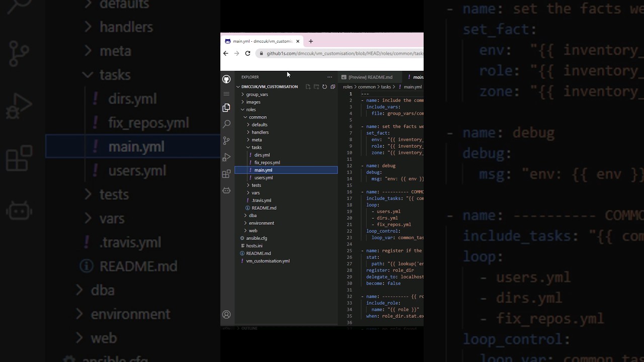This screenshot has height=362, width=644.
Task: Click 'set_fact:' on editor line 7
Action: tap(377, 133)
